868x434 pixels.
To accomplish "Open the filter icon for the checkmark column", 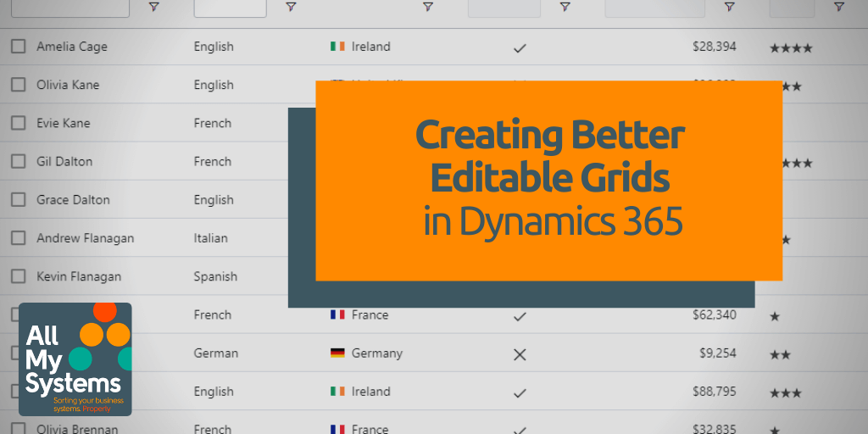I will click(x=565, y=7).
